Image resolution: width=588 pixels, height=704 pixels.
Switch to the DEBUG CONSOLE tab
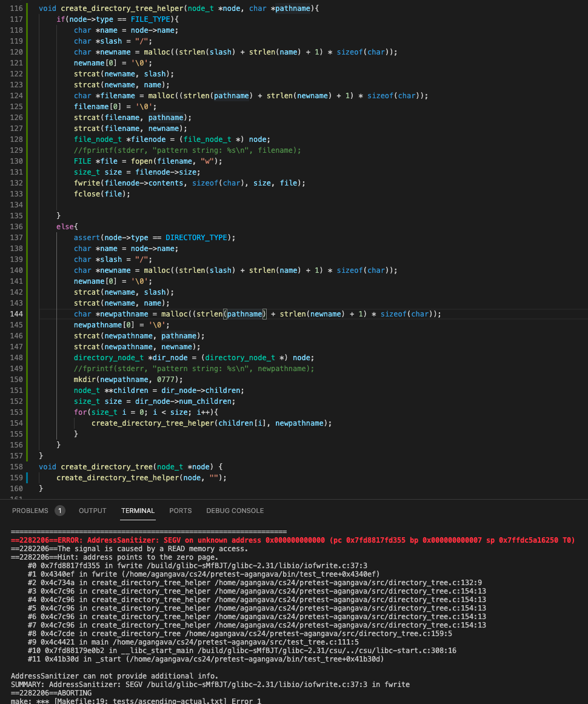click(x=235, y=511)
